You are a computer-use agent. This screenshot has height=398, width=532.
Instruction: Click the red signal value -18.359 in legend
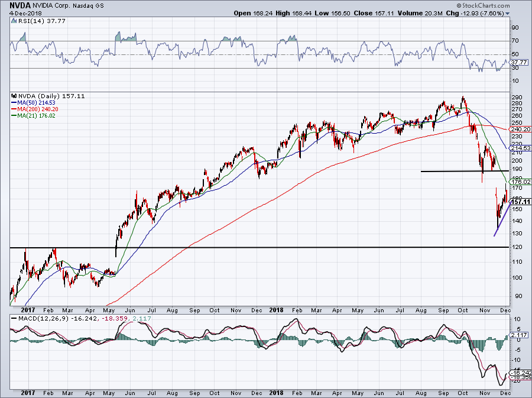click(115, 319)
